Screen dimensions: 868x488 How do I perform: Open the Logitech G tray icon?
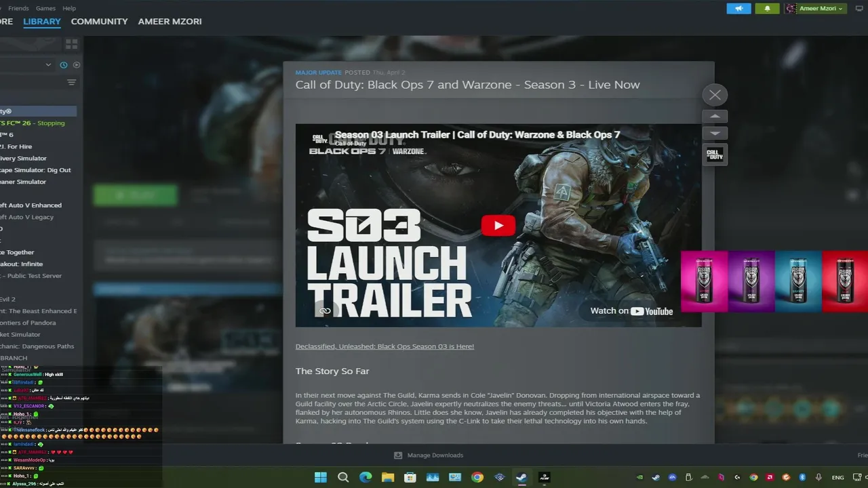click(737, 477)
